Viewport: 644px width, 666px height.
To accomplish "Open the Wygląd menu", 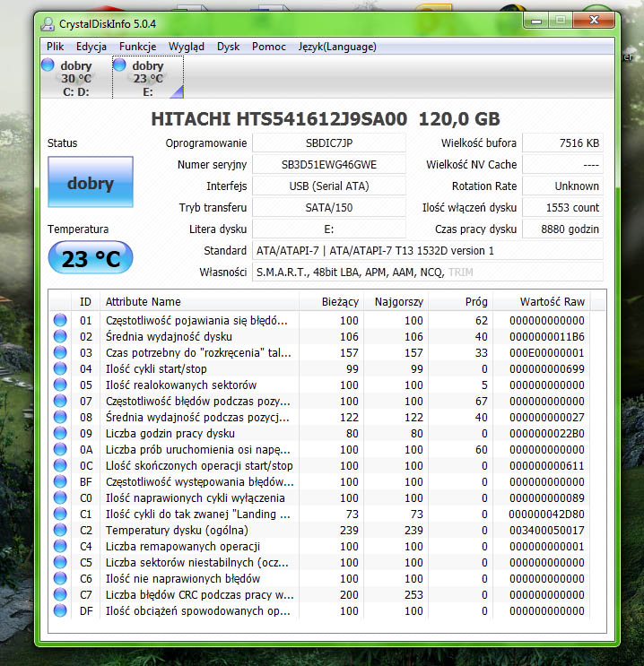I will [x=187, y=47].
